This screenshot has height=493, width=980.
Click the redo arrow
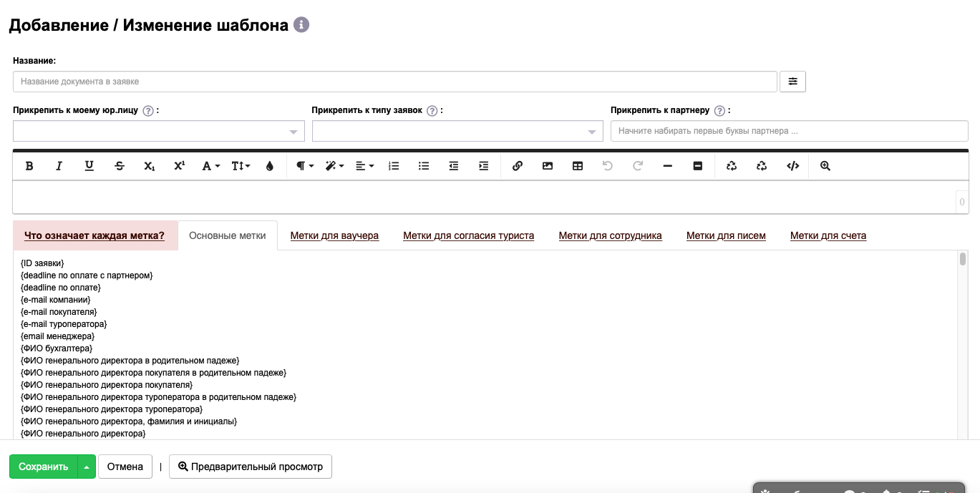(x=638, y=166)
